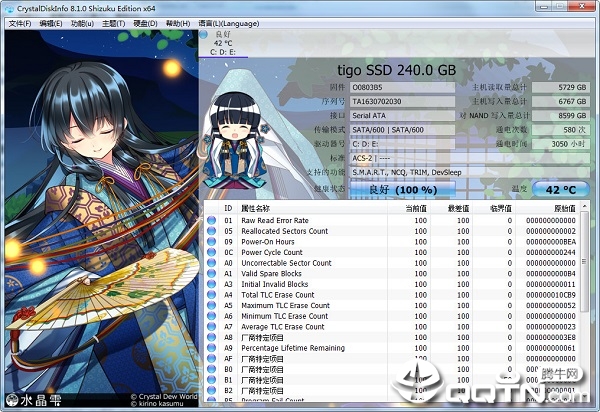The height and width of the screenshot is (412, 600).
Task: Open the 语言(L)(Language) menu
Action: coord(229,24)
